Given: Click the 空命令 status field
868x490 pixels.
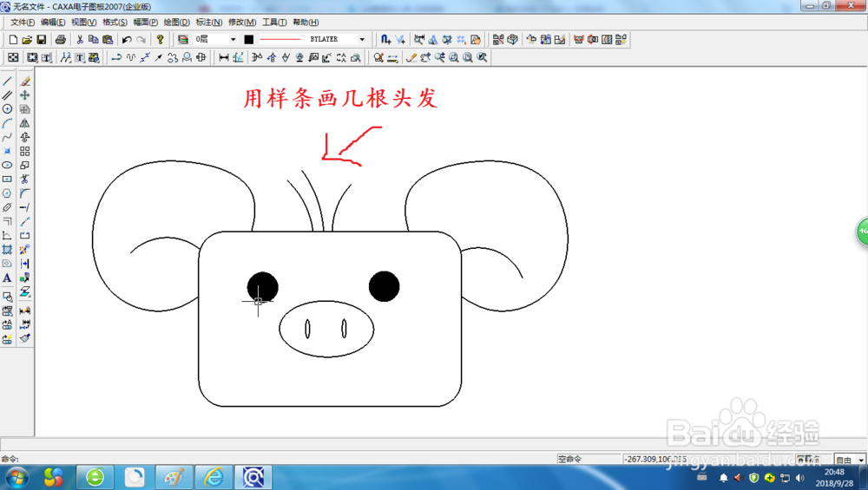Looking at the screenshot, I should click(x=588, y=460).
